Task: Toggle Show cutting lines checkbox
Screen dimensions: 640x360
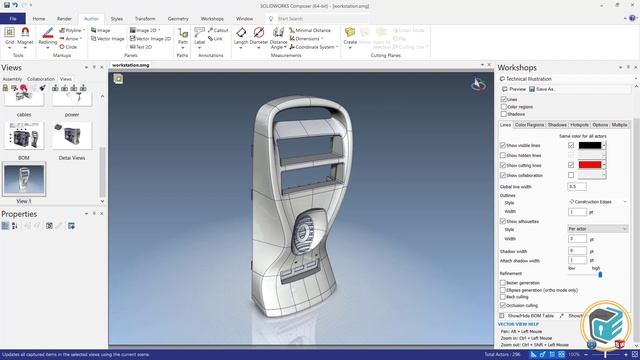Action: [x=503, y=165]
